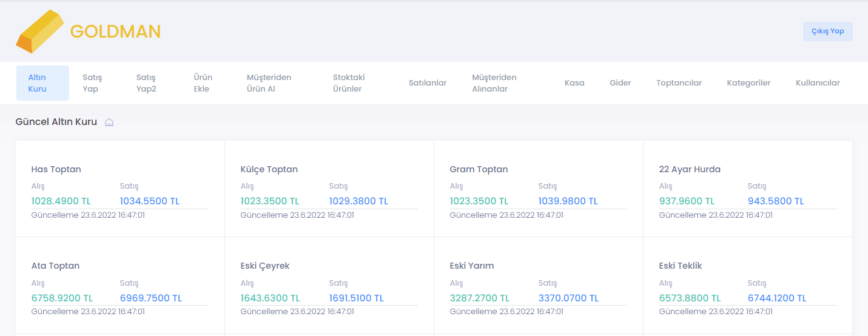Open Stoktaki Ürünler from the navbar

click(349, 83)
